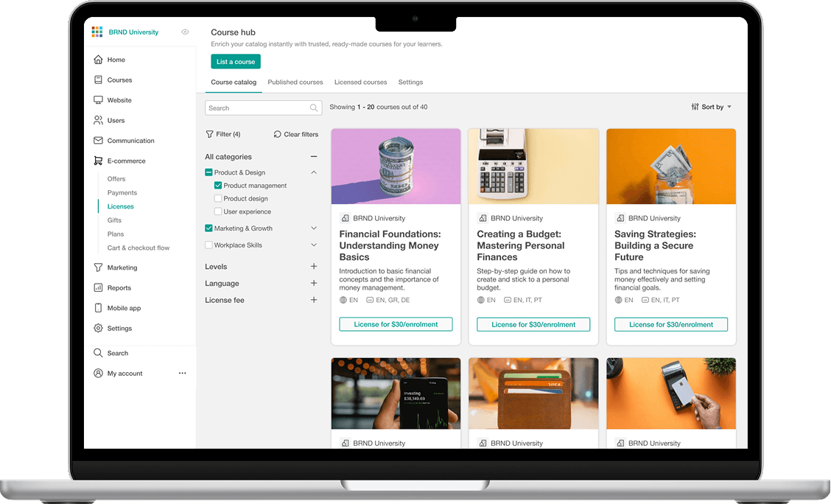The image size is (831, 504).
Task: Click the Website icon in the sidebar
Action: 98,99
